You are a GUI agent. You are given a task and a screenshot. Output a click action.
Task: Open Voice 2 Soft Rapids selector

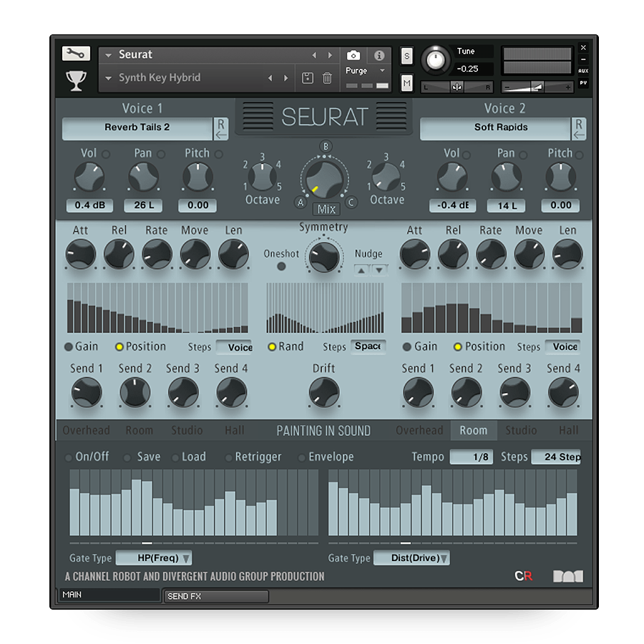pyautogui.click(x=495, y=128)
